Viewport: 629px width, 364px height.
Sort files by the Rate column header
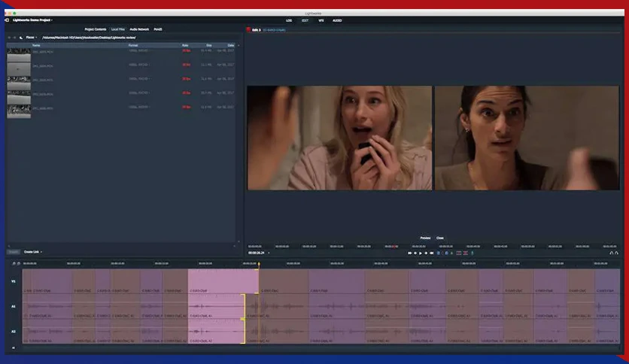pyautogui.click(x=185, y=45)
